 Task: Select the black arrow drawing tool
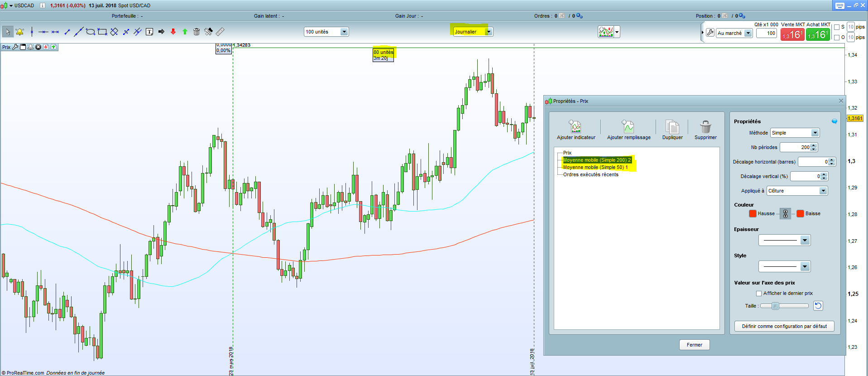click(161, 32)
